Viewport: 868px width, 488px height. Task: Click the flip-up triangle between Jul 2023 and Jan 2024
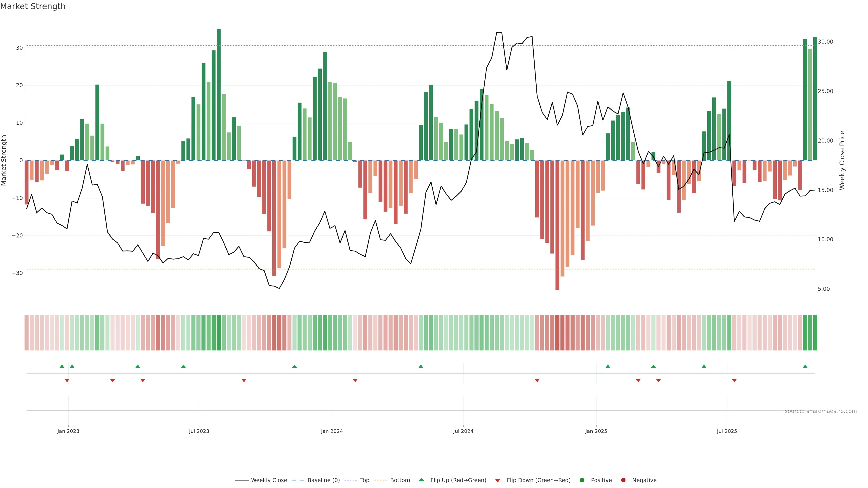294,366
